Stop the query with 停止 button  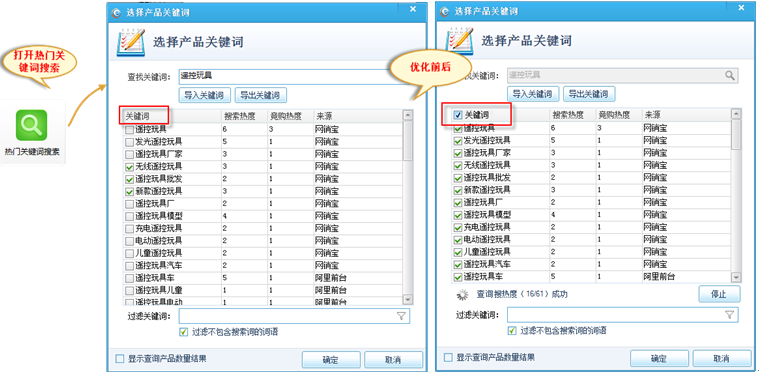pyautogui.click(x=719, y=294)
